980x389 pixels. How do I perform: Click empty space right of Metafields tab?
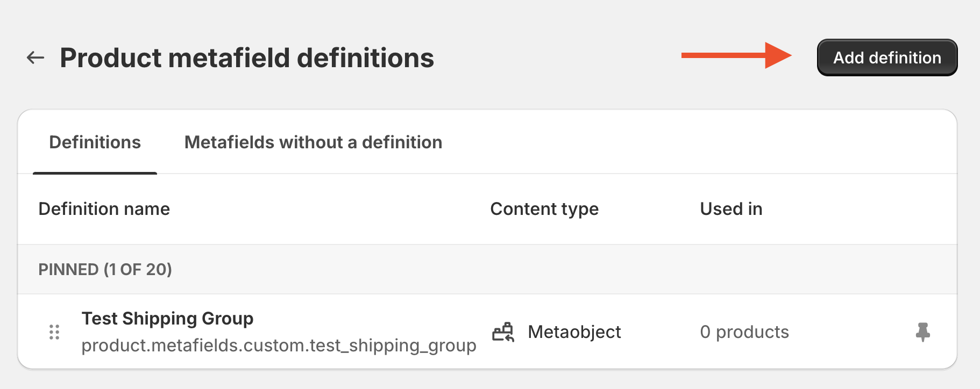tap(699, 142)
